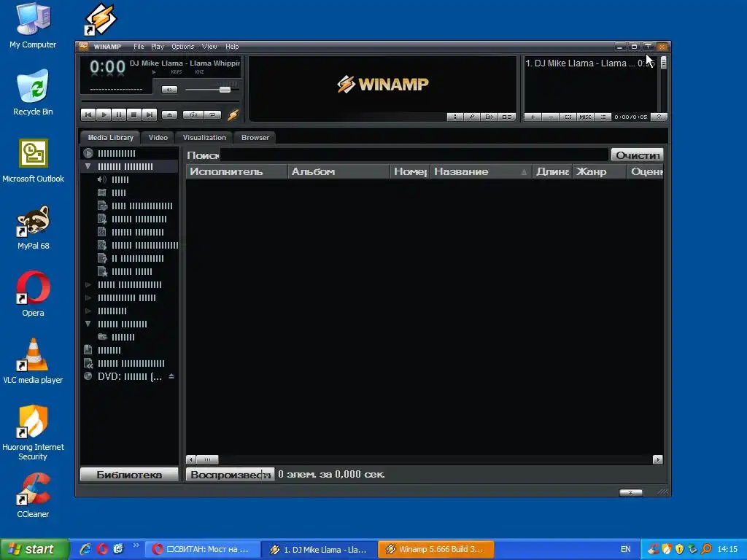Remove entries with the playlist minus button
Image resolution: width=747 pixels, height=560 pixels.
coord(550,117)
